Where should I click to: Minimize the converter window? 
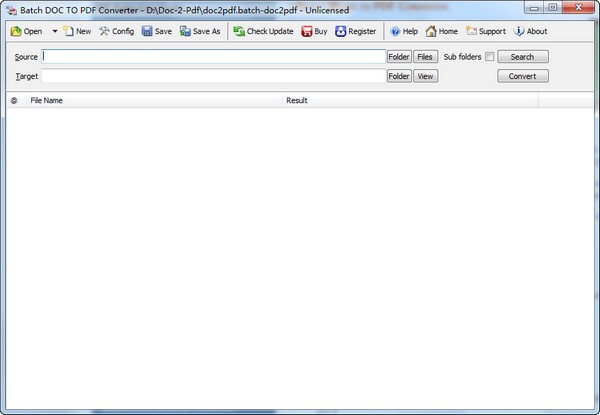[534, 8]
